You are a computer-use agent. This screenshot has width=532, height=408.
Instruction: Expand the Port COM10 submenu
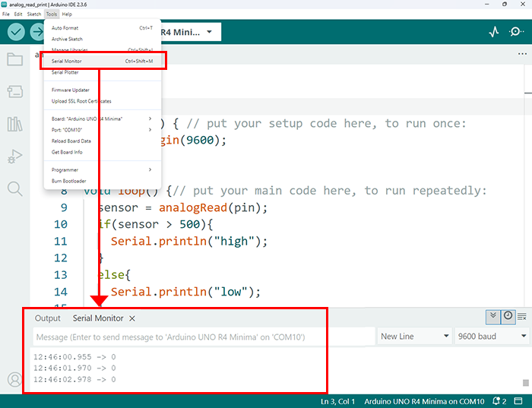point(103,130)
